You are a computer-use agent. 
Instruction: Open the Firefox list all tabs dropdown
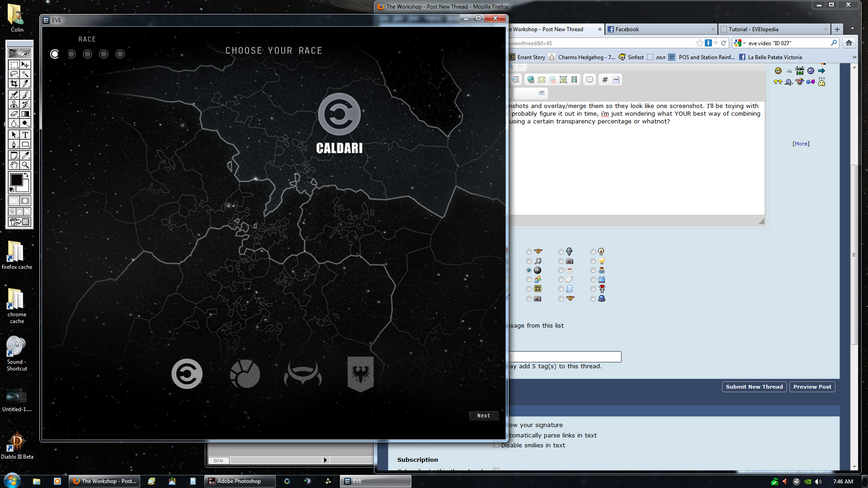852,29
